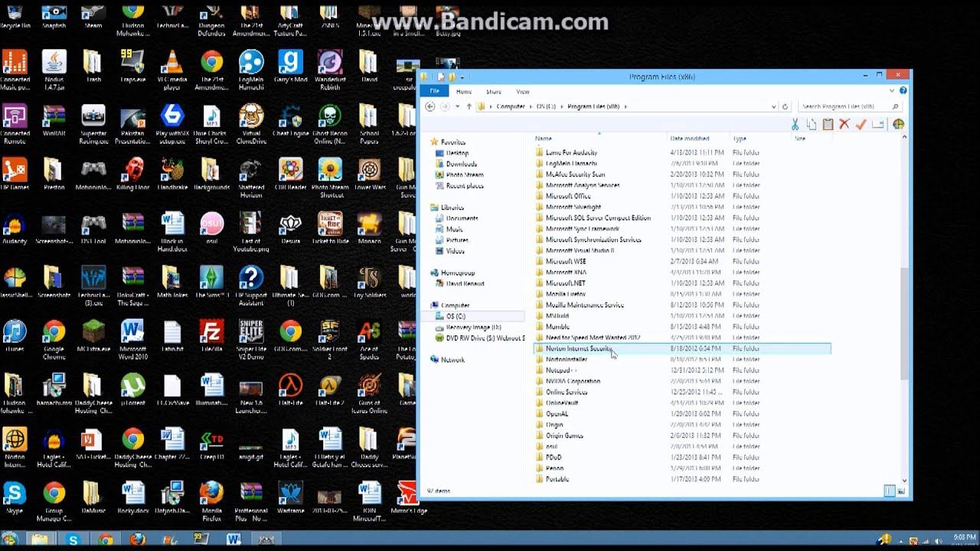Open the address bar history dropdown
The width and height of the screenshot is (980, 551).
point(774,106)
